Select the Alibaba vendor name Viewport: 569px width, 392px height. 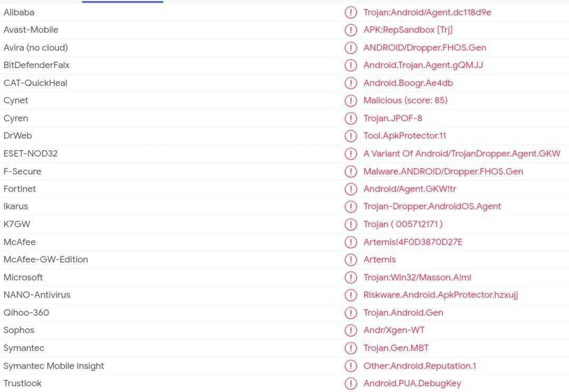19,12
